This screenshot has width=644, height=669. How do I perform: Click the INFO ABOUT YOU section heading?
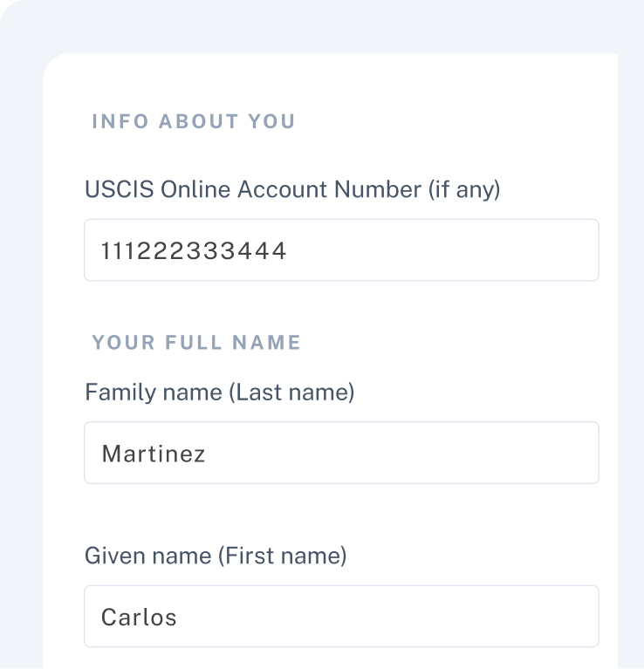(x=193, y=121)
